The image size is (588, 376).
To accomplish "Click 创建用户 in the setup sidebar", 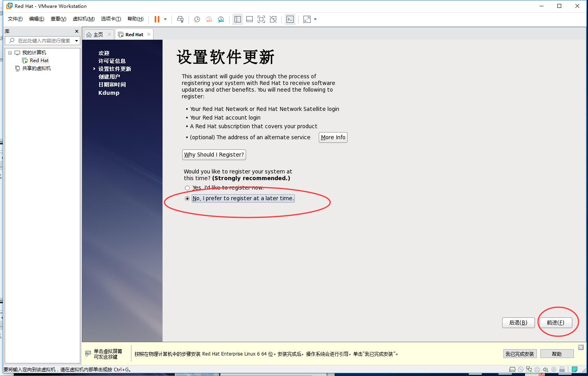I will click(x=109, y=77).
